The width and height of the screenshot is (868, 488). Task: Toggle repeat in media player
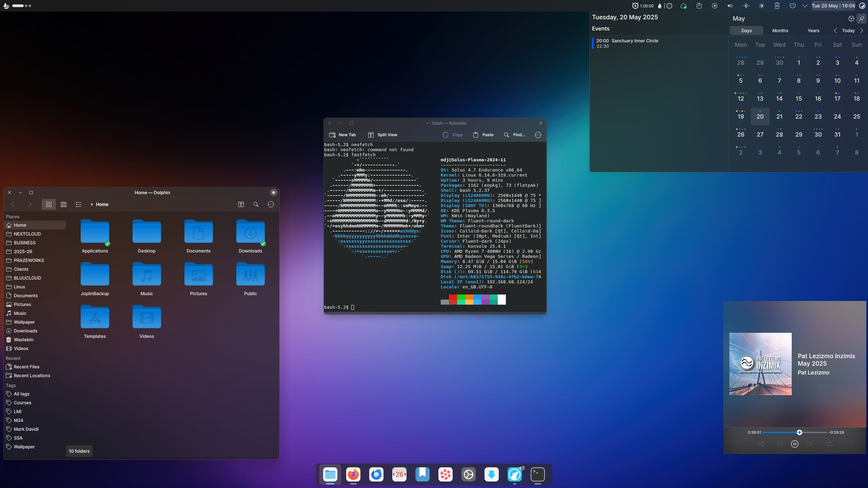point(829,444)
